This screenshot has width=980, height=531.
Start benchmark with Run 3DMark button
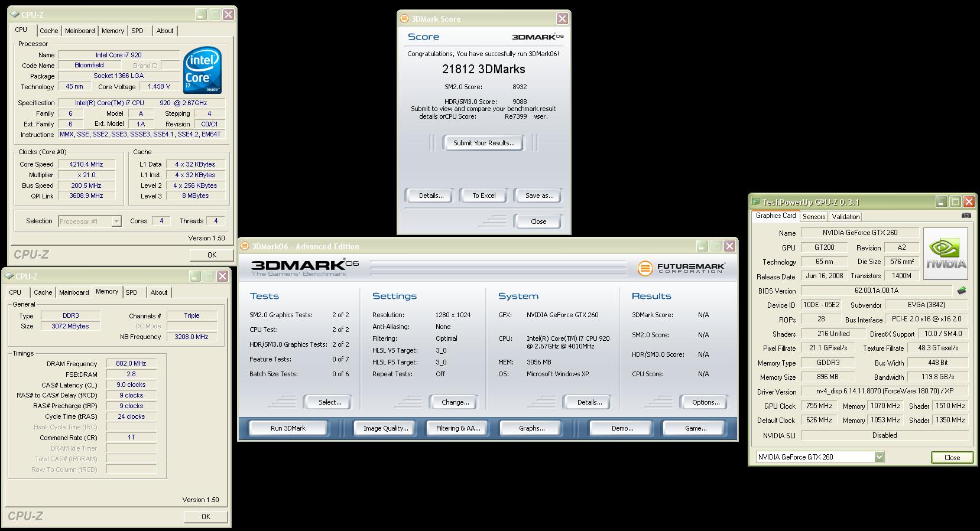288,428
